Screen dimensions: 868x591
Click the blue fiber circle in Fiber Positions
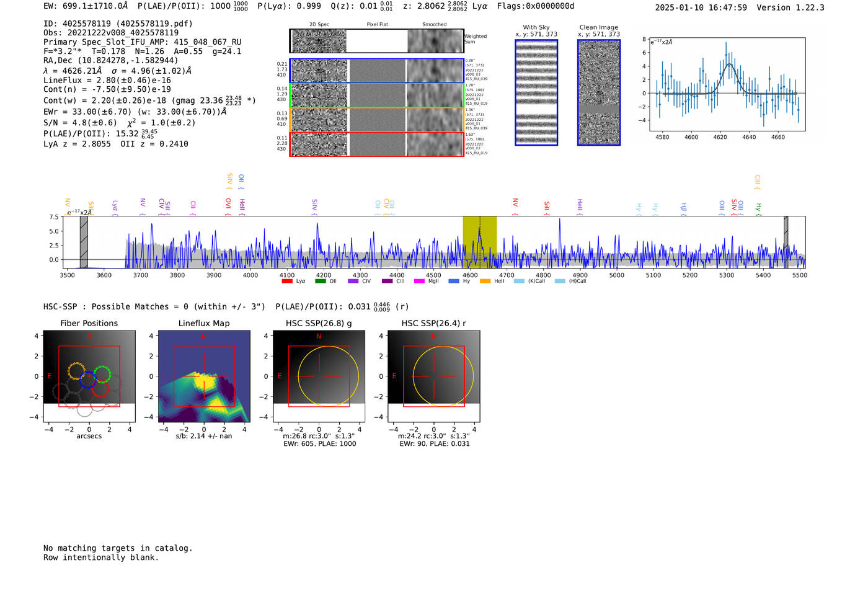point(88,380)
